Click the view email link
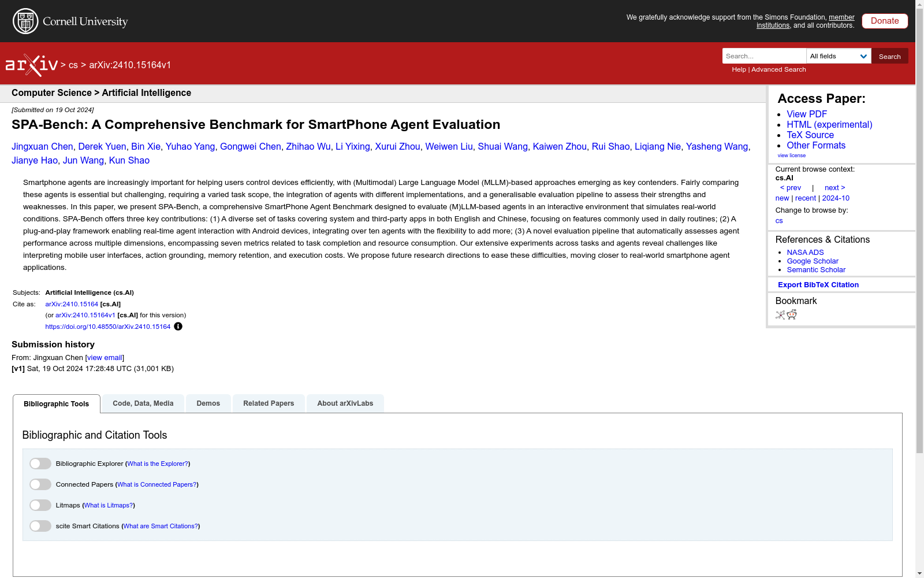This screenshot has width=924, height=578. (105, 358)
